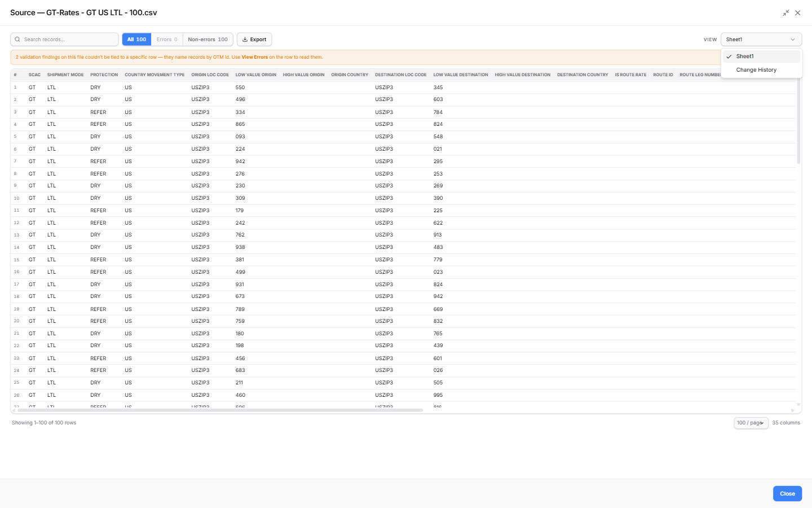Click low value destination 995 in row 26

[x=438, y=395]
